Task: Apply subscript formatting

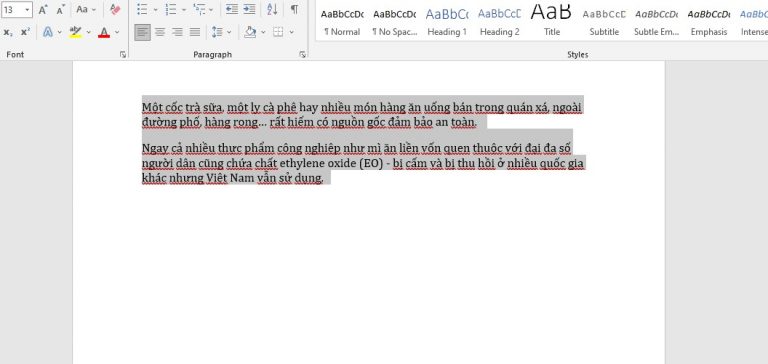Action: coord(8,32)
